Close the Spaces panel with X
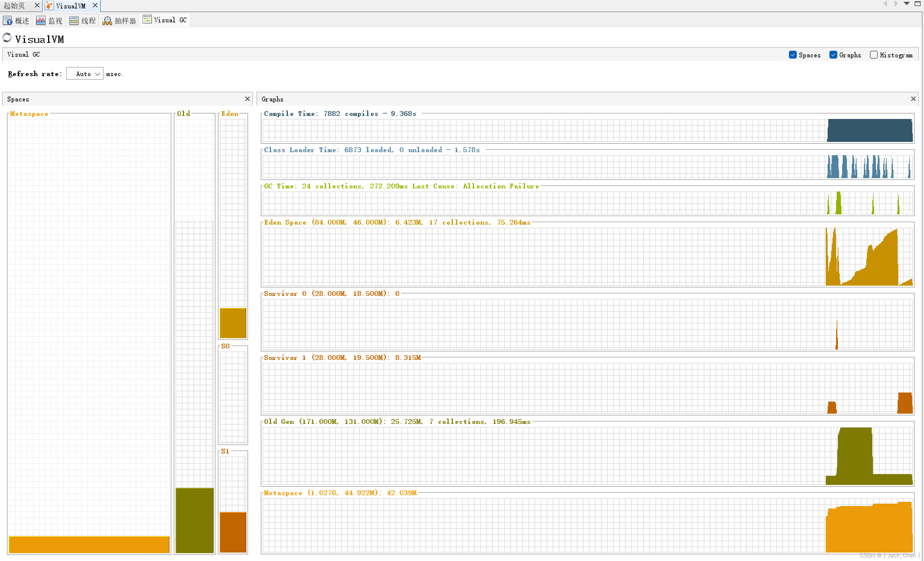924x561 pixels. 247,99
